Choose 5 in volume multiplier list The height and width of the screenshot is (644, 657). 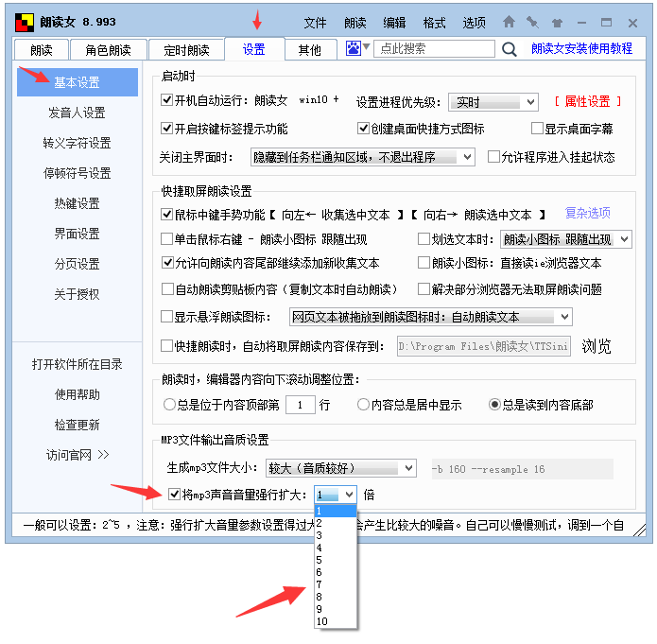(336, 560)
